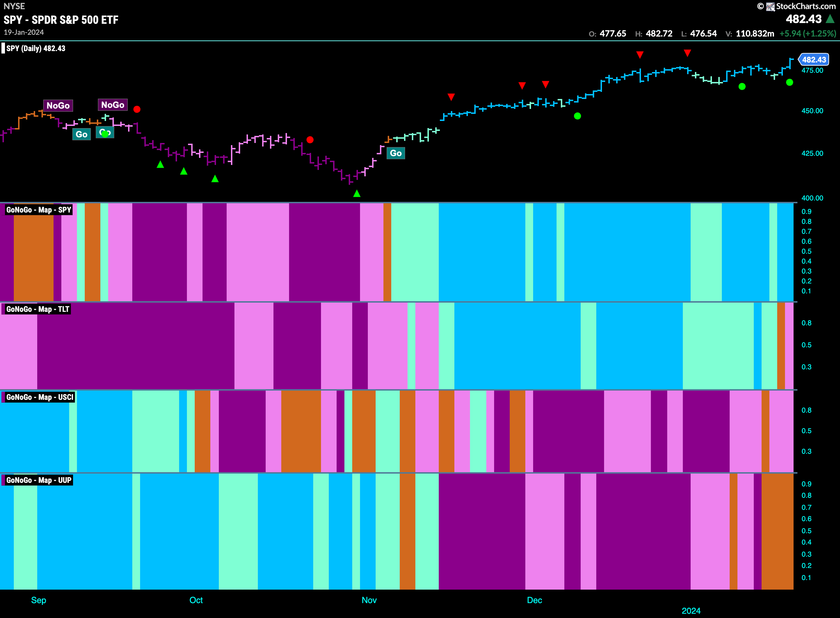
Task: Click the Dec label on time axis
Action: [x=535, y=600]
